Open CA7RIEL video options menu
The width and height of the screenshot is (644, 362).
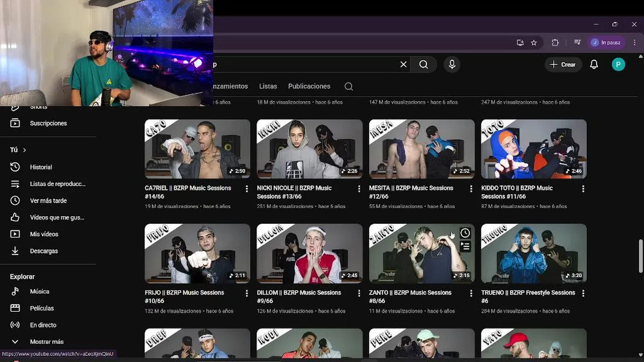(247, 189)
